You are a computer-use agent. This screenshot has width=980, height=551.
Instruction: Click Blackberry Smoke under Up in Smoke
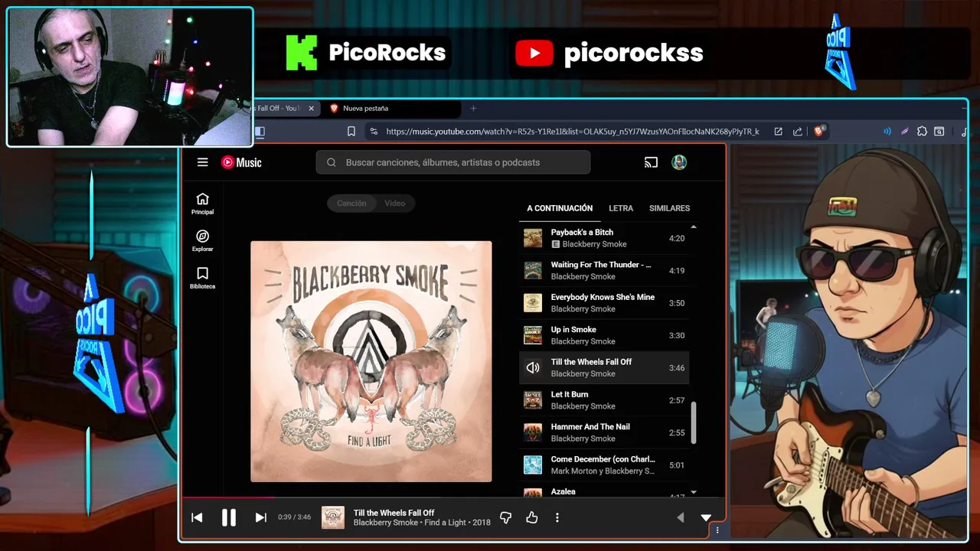pos(583,341)
